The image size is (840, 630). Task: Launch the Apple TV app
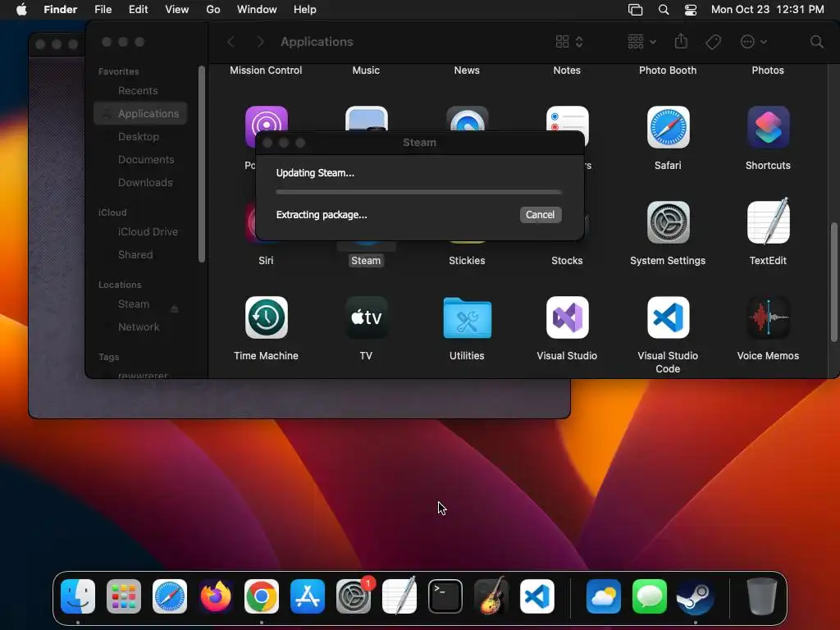pos(366,317)
